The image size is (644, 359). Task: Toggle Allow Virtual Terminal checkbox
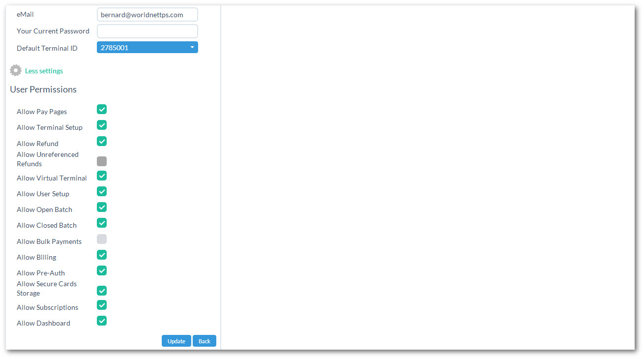click(102, 176)
